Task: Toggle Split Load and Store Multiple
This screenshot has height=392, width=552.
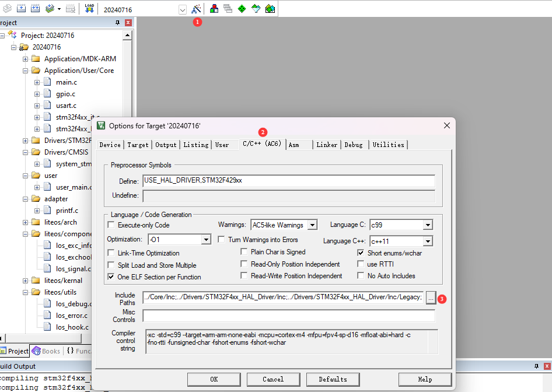Action: click(x=111, y=265)
